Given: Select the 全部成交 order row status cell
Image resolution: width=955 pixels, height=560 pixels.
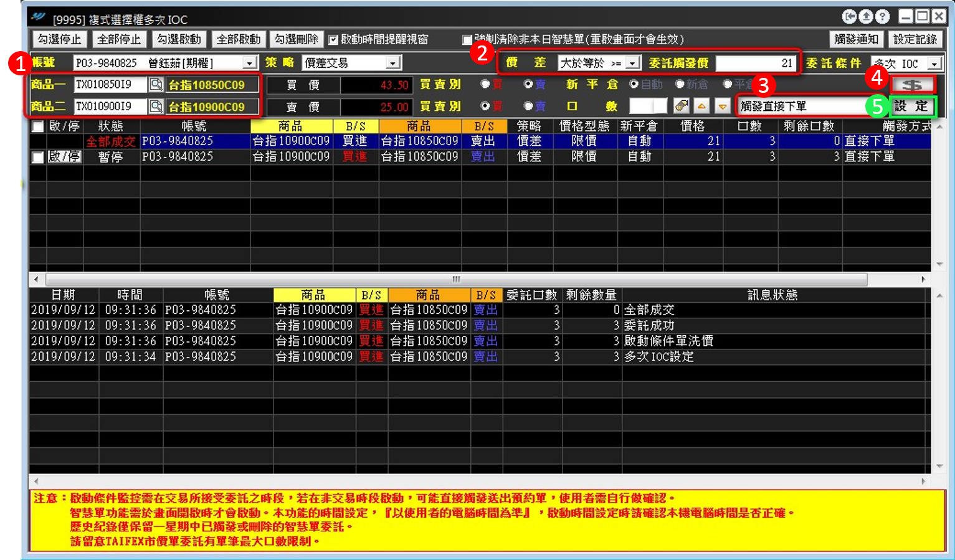Looking at the screenshot, I should pos(111,141).
